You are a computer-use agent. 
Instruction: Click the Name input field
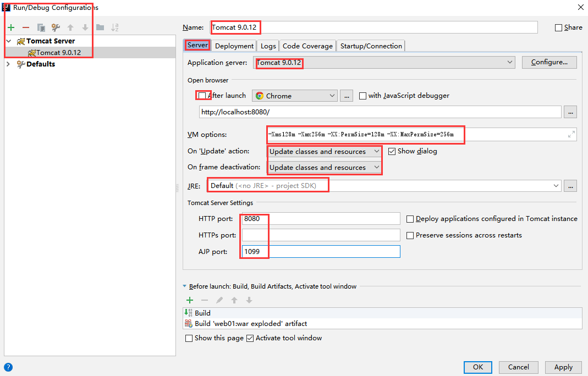click(x=374, y=27)
